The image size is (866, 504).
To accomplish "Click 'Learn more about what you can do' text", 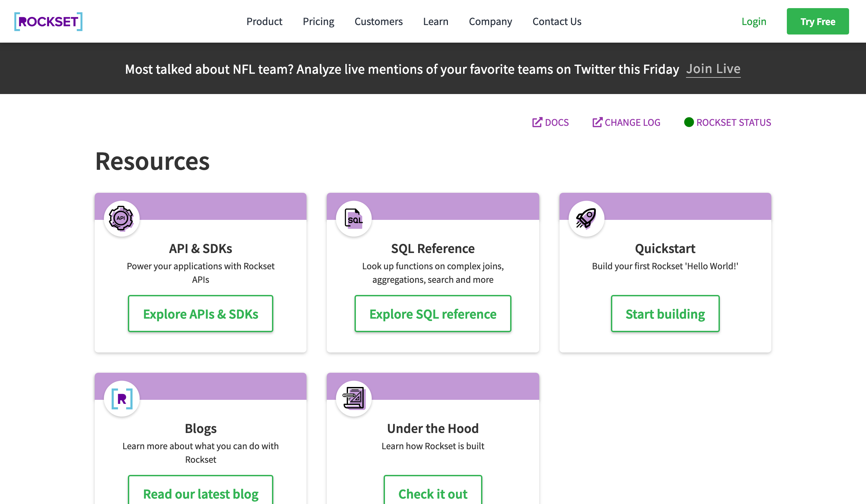I will point(200,453).
